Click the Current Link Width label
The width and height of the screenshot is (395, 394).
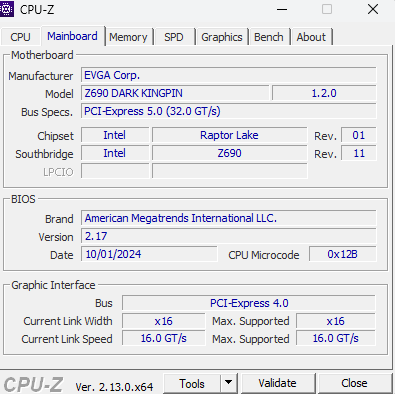click(68, 321)
